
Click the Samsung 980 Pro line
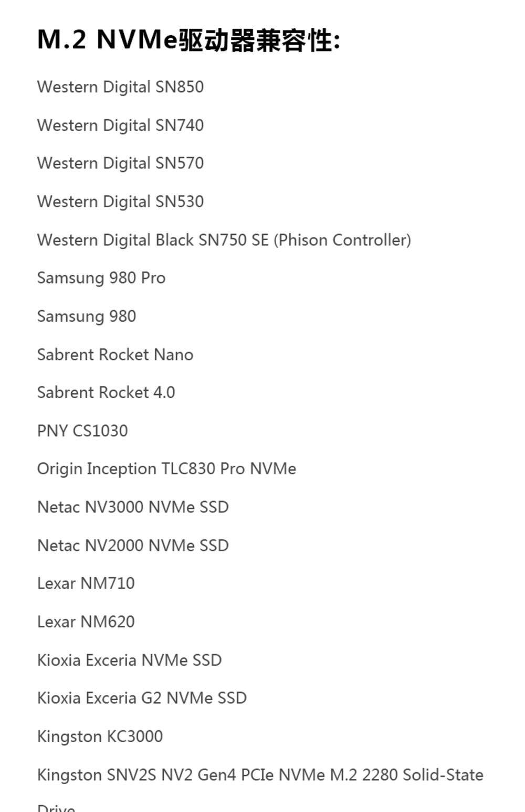point(101,278)
